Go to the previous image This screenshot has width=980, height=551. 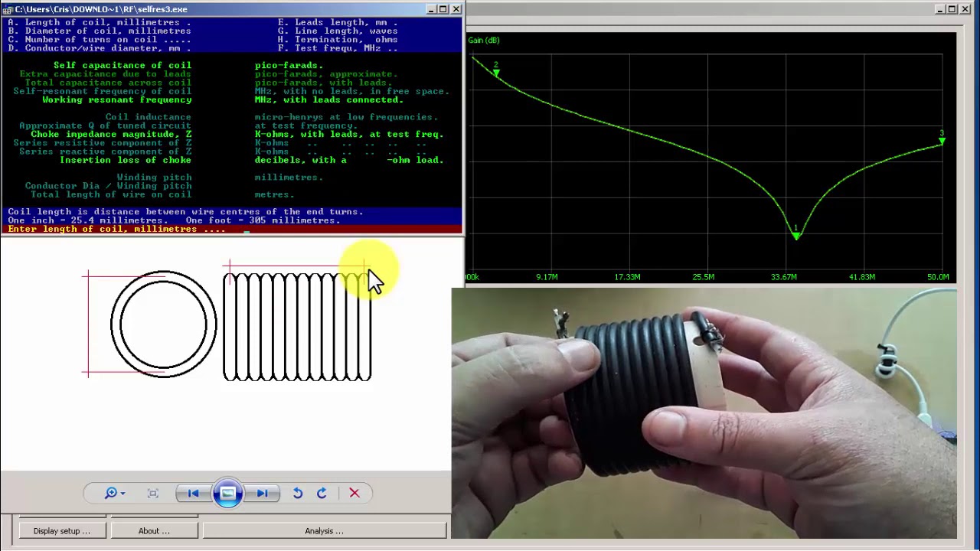(193, 494)
